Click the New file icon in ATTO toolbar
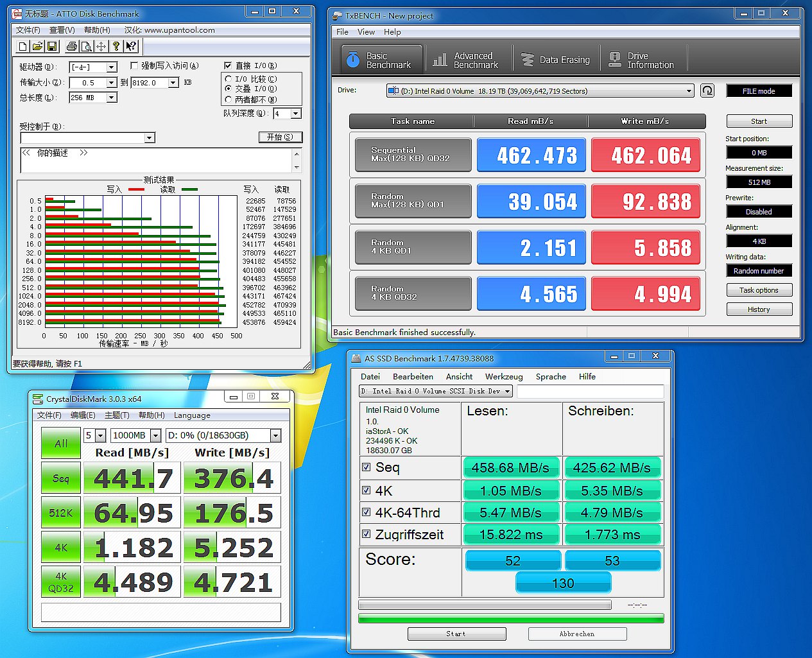Image resolution: width=812 pixels, height=658 pixels. 23,46
